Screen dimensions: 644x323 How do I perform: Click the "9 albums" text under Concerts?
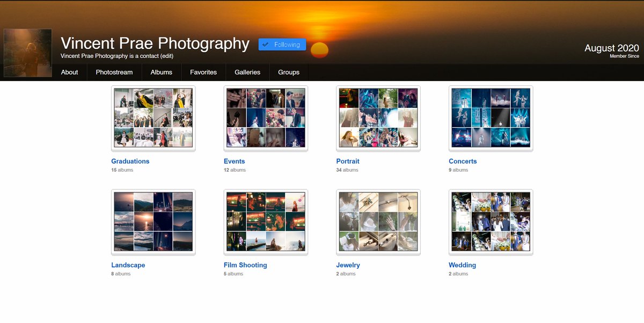pyautogui.click(x=459, y=170)
